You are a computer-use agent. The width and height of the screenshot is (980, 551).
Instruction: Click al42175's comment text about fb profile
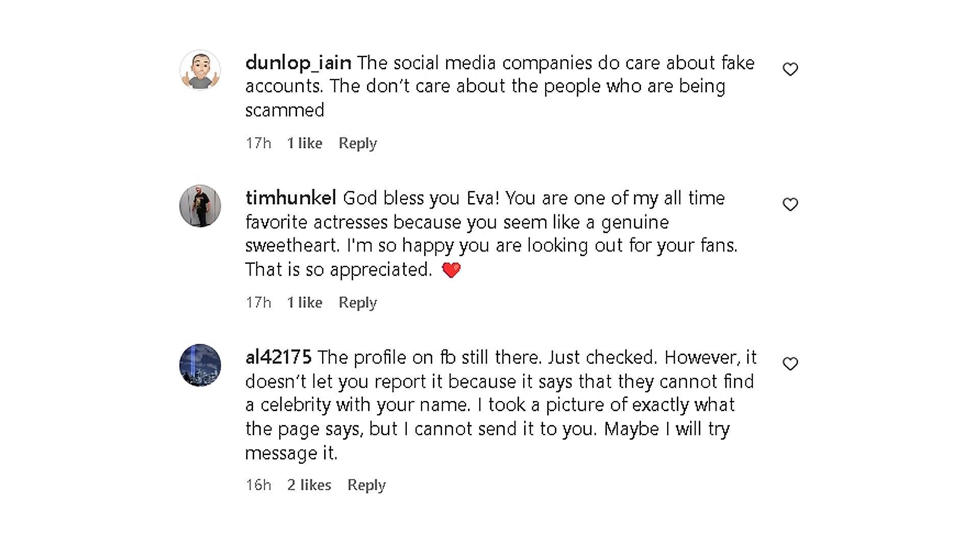coord(490,405)
